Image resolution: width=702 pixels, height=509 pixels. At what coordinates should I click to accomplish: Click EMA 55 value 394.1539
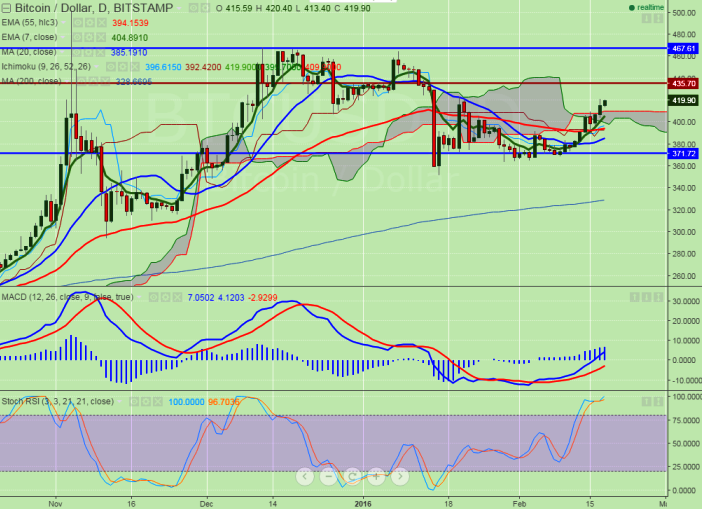[130, 23]
